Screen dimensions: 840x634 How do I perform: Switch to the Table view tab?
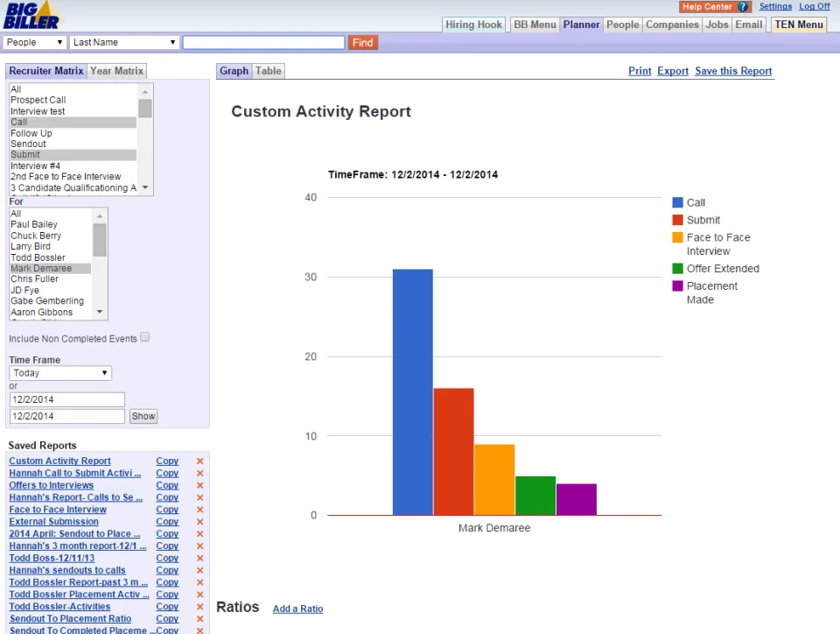tap(269, 71)
